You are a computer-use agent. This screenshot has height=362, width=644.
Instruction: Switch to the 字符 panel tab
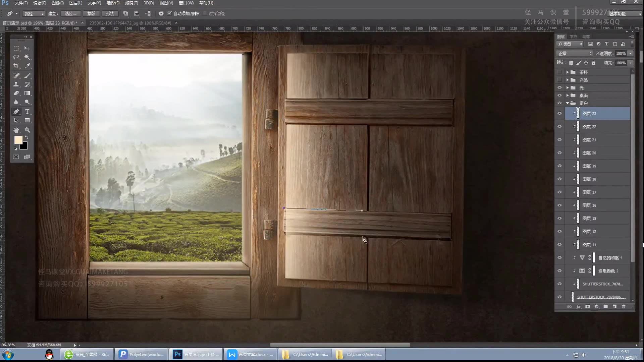[574, 37]
